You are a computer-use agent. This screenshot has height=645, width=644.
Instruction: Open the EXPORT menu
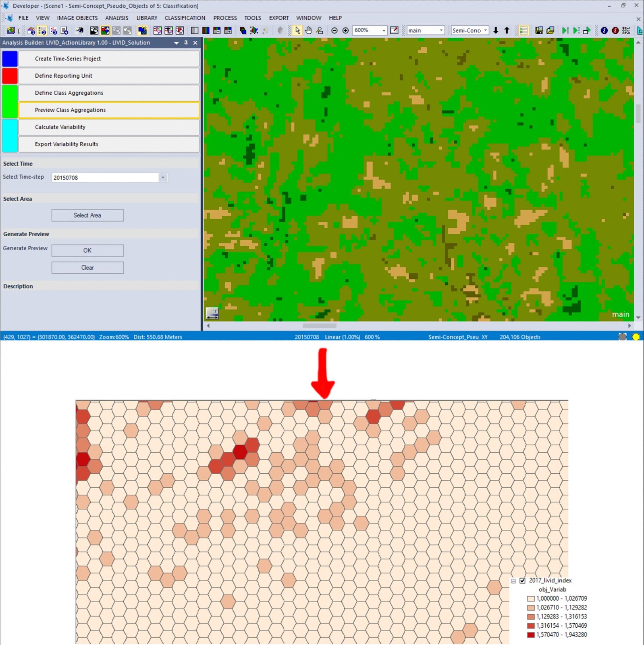pyautogui.click(x=279, y=18)
